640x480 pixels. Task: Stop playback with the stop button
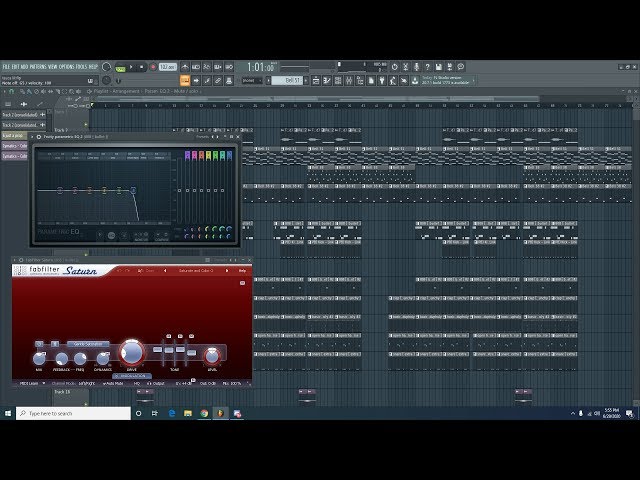click(141, 67)
